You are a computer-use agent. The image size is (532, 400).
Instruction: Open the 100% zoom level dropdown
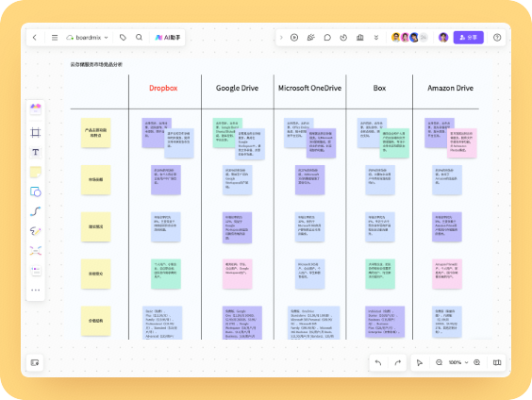[x=458, y=362]
